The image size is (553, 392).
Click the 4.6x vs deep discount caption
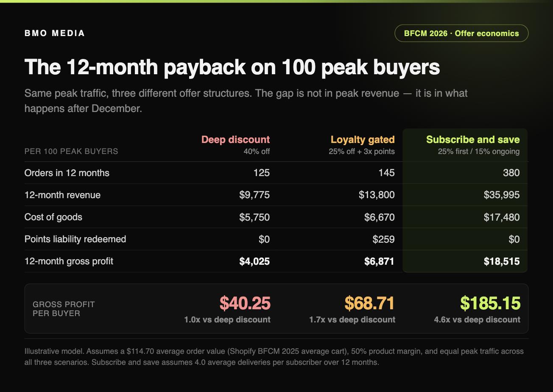click(477, 319)
